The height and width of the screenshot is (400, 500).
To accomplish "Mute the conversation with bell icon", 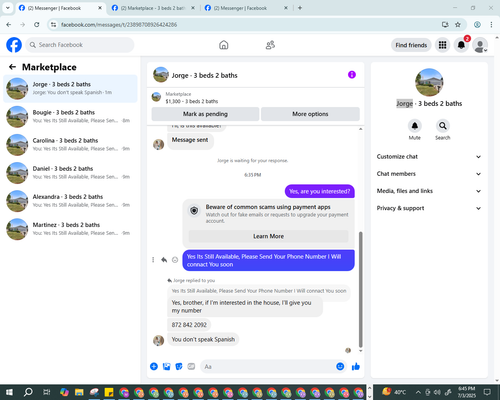I will point(415,126).
